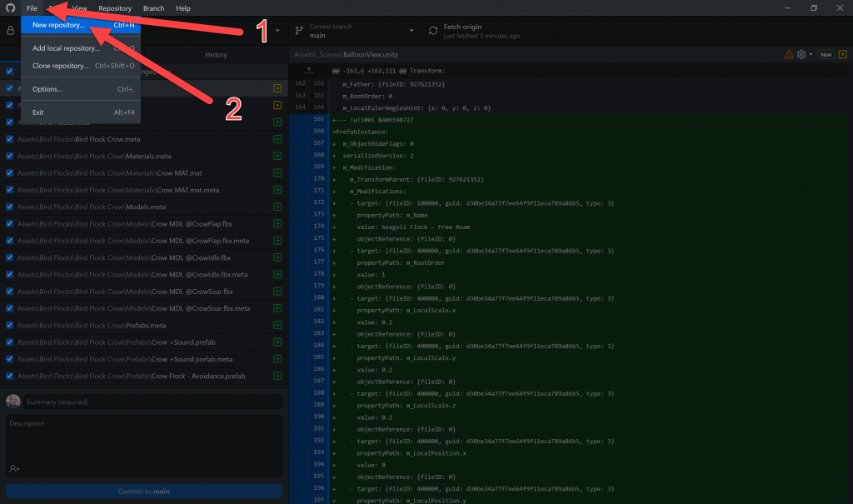Uncheck the Crow MDL @CrowIdle.fbx checkbox
This screenshot has height=504, width=853.
point(9,257)
